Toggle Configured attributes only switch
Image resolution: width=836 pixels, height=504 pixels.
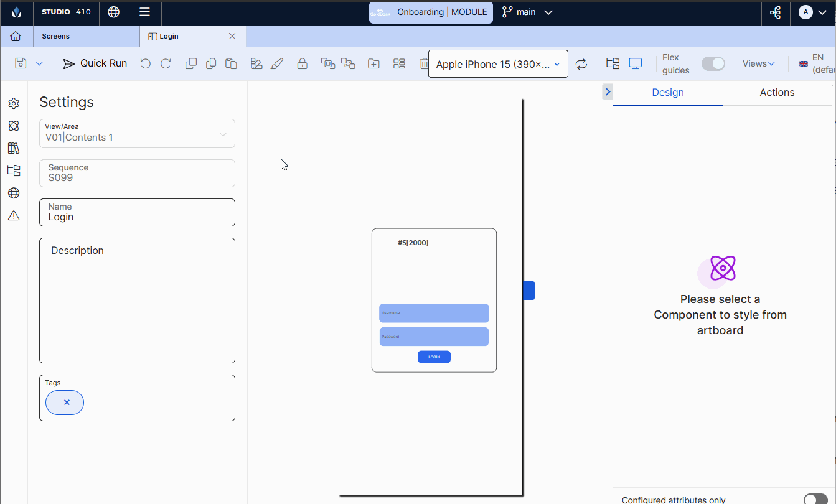point(815,499)
